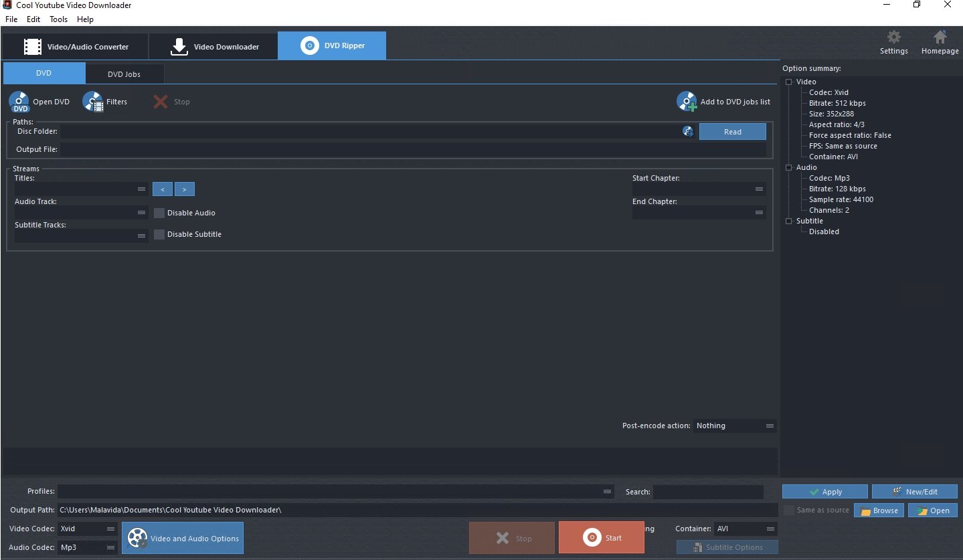
Task: Select 'Codec: Xvid' in Option summary
Action: [x=828, y=92]
